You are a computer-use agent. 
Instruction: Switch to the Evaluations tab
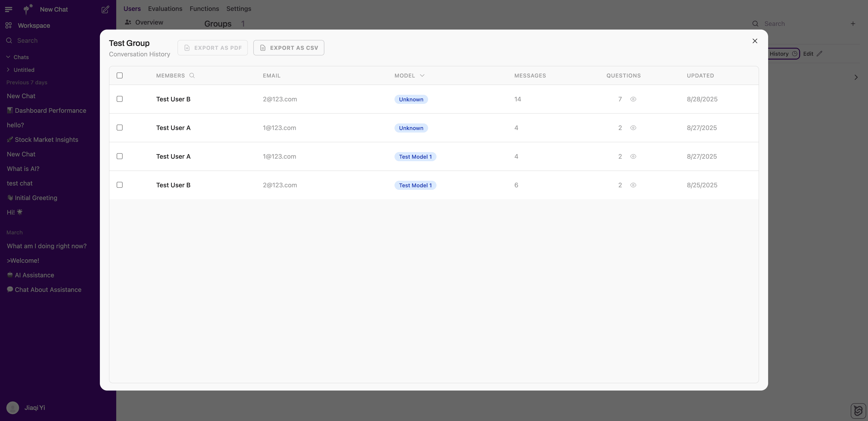click(165, 9)
